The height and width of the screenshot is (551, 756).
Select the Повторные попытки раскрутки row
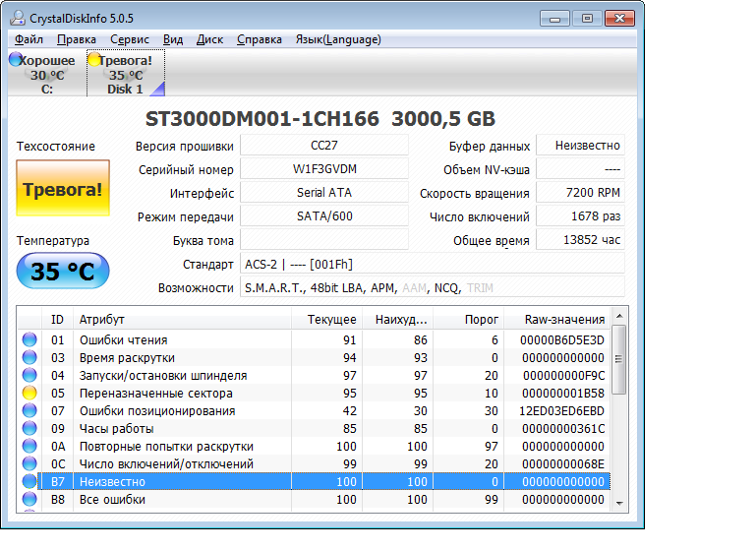[x=315, y=446]
